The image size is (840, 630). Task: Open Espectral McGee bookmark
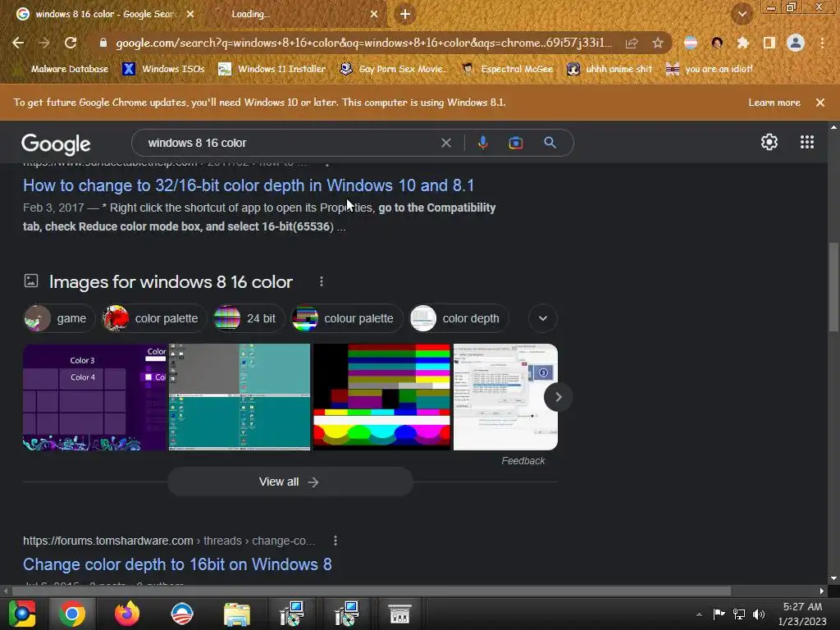507,69
